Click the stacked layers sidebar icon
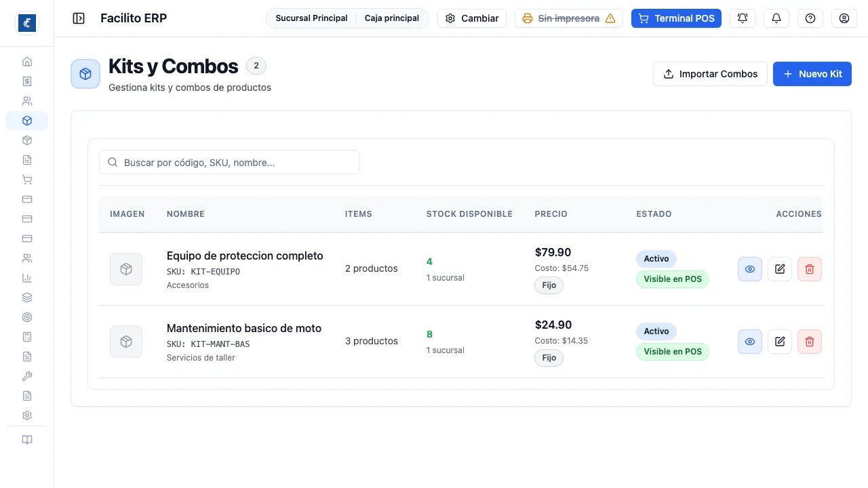The image size is (868, 488). point(27,298)
